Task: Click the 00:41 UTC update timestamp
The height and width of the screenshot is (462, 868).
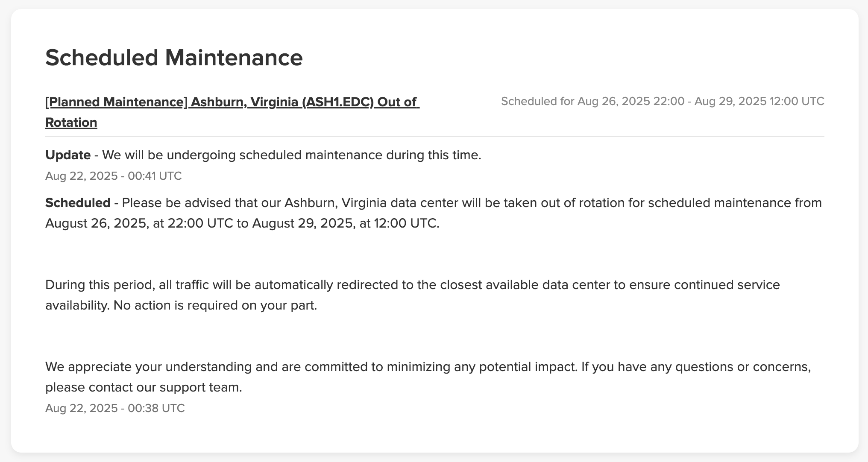Action: point(114,176)
